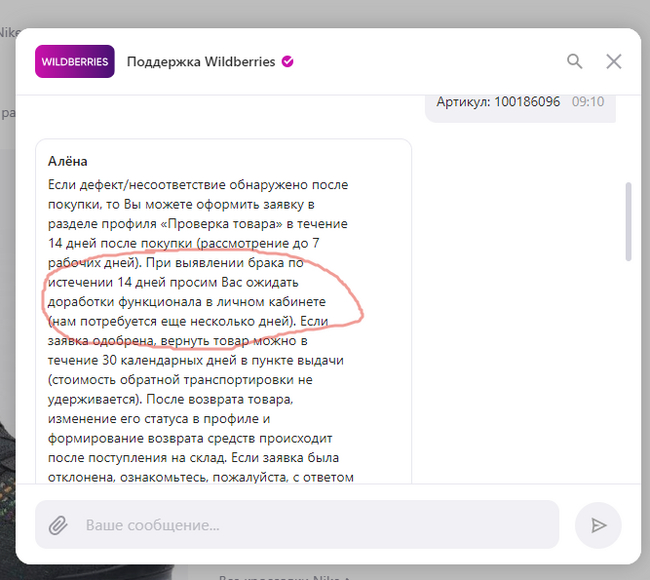This screenshot has width=650, height=580.
Task: Close the Wildberries support chat window
Action: [614, 61]
